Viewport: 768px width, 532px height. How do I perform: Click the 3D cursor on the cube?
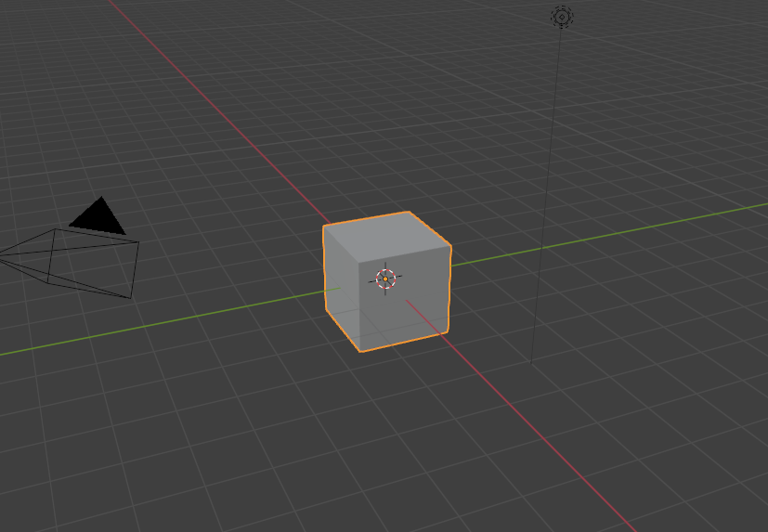tap(385, 279)
